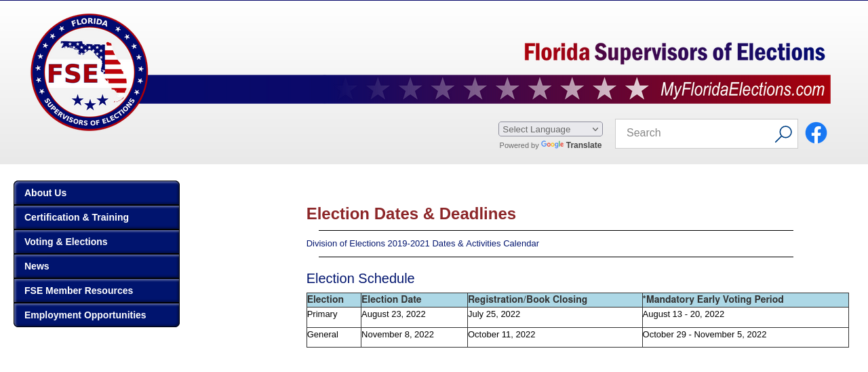Viewport: 868px width, 372px height.
Task: Open the About Us menu
Action: [x=96, y=193]
